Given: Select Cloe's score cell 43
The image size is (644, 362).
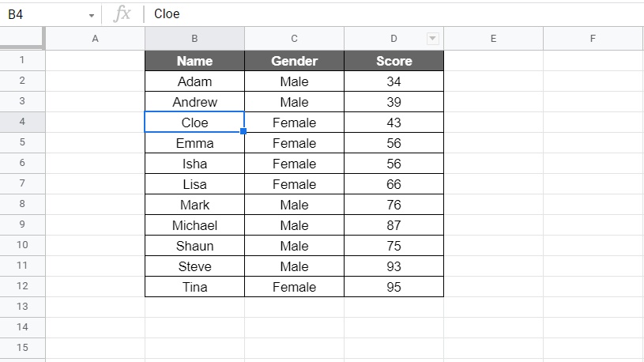Looking at the screenshot, I should [x=394, y=123].
